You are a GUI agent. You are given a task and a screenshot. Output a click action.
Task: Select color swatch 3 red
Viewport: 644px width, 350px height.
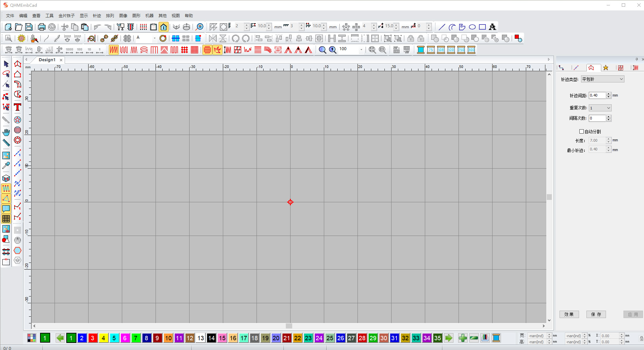[x=93, y=338]
